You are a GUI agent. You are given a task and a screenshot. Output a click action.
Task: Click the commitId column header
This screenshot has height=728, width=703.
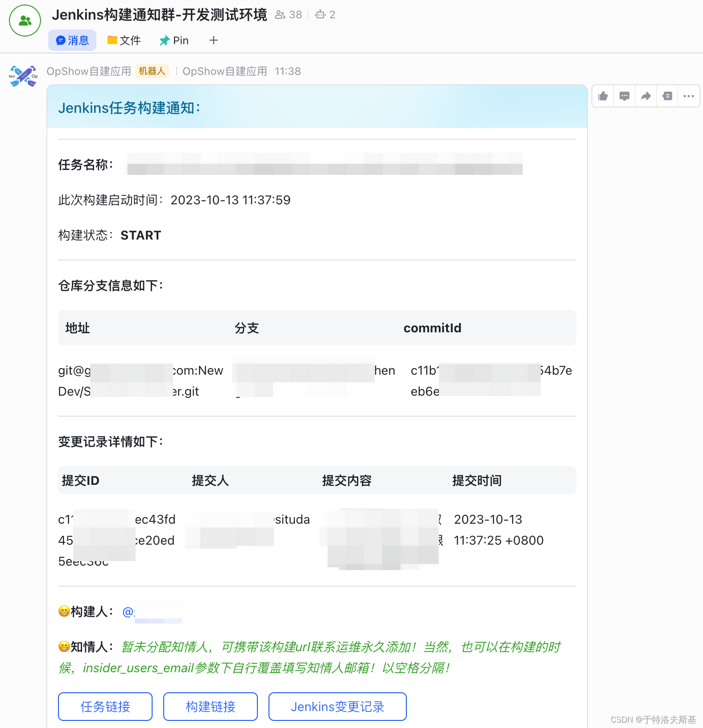tap(433, 328)
